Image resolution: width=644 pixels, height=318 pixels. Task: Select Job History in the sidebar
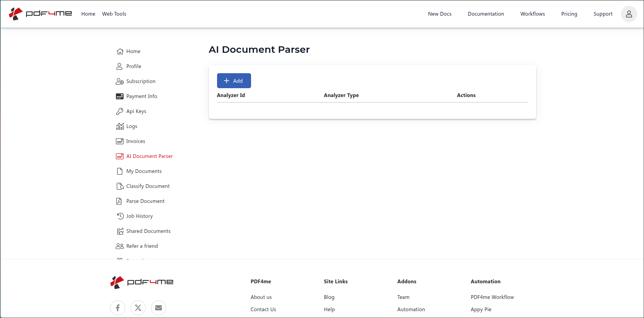coord(139,216)
